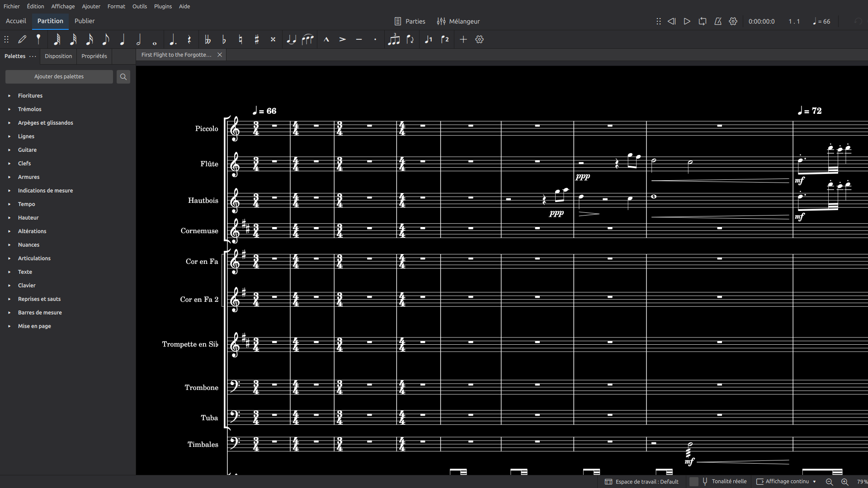868x488 pixels.
Task: Insert a tuplet
Action: 394,40
